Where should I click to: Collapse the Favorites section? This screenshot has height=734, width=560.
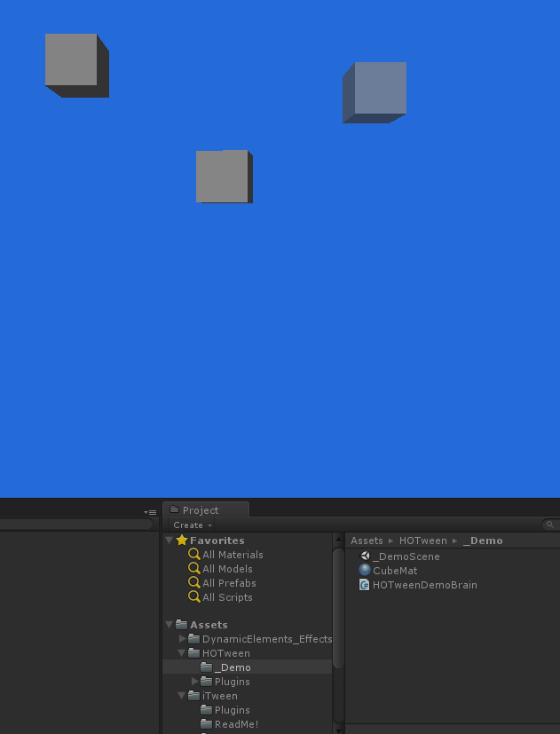(170, 541)
